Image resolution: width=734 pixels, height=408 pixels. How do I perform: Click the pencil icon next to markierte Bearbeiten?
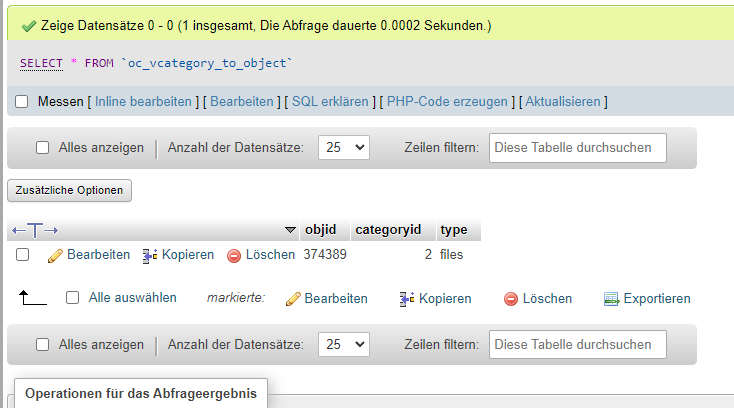[293, 299]
